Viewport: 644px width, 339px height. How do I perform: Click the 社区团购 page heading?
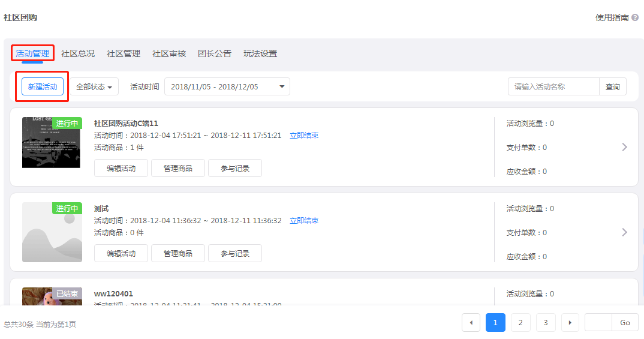[20, 17]
